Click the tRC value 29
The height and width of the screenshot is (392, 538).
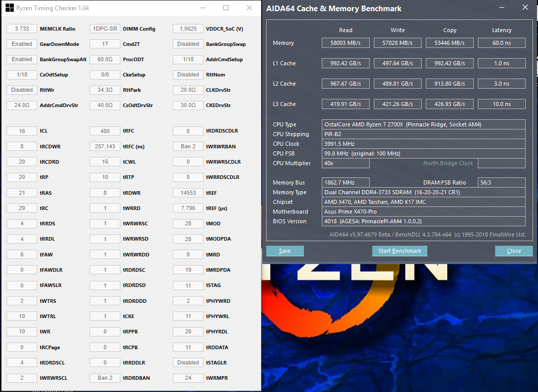22,208
